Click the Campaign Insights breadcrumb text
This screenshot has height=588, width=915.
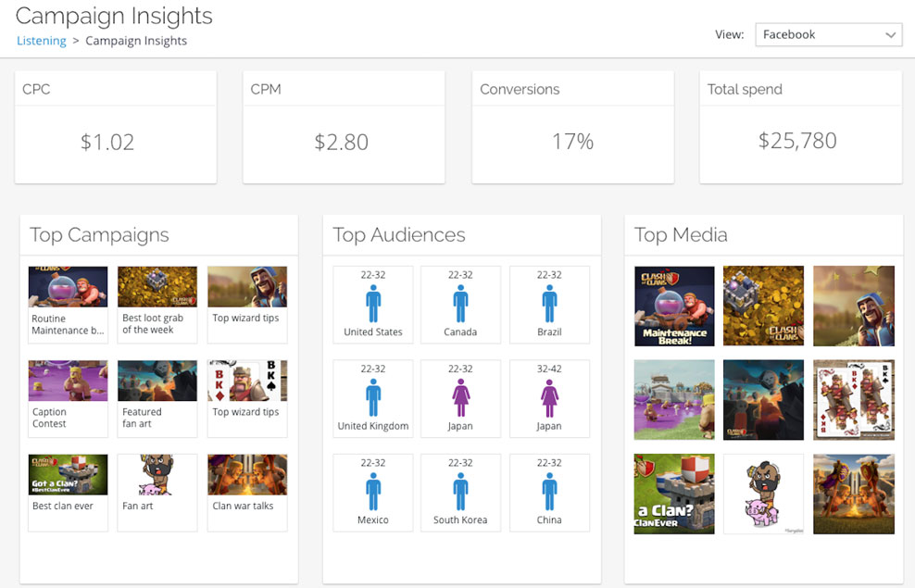tap(136, 41)
